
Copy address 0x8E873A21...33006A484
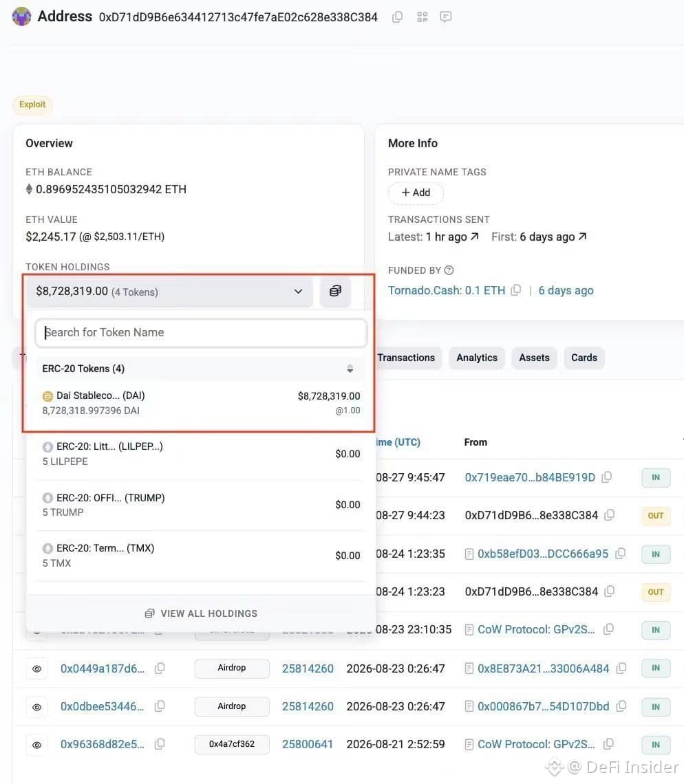(x=621, y=668)
